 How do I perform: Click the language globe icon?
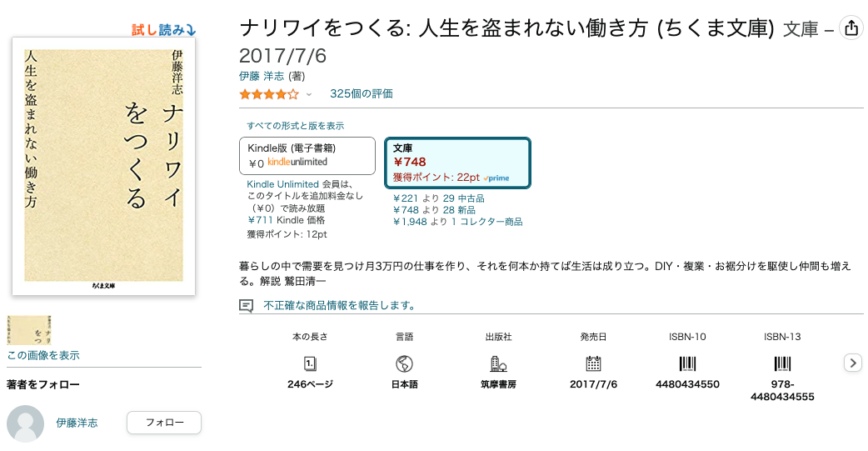coord(405,363)
